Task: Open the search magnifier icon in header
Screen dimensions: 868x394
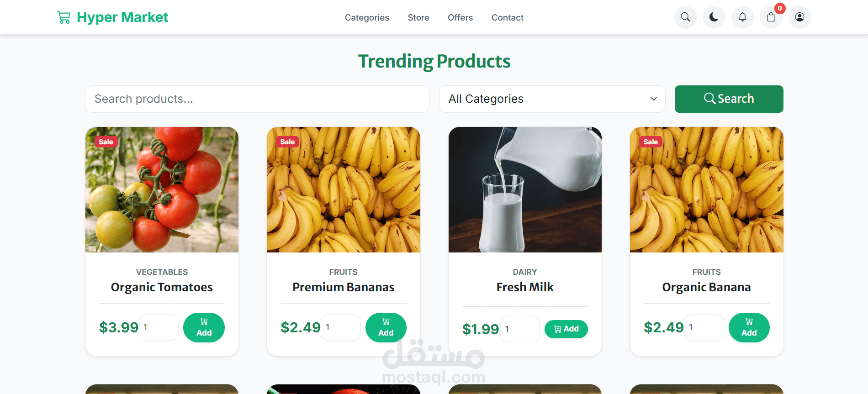Action: pos(685,17)
